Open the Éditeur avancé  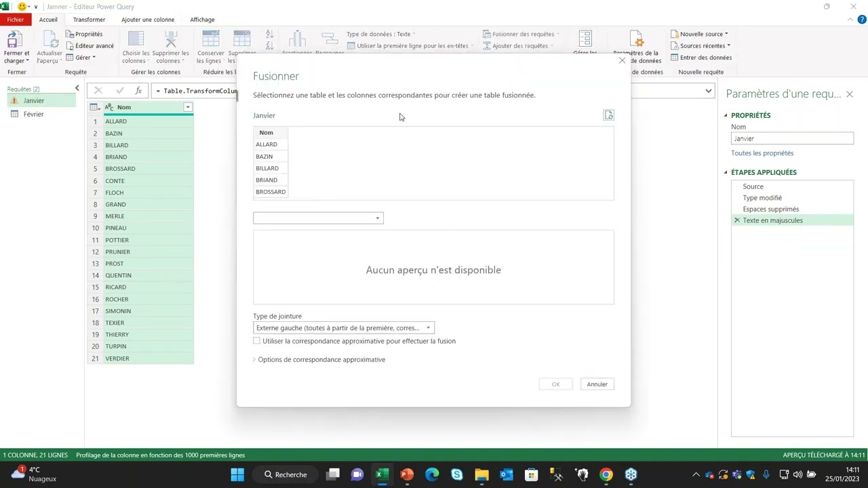90,46
